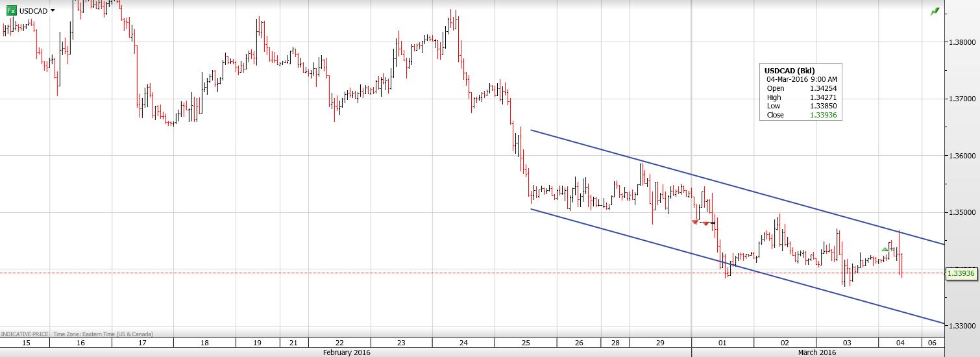Click the red dotted current price line

point(389,273)
